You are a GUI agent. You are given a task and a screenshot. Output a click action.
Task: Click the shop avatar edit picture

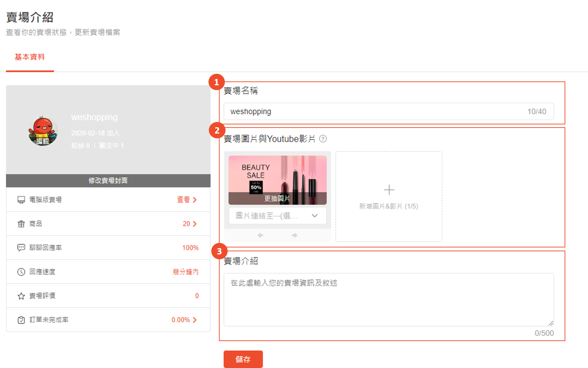pos(43,131)
